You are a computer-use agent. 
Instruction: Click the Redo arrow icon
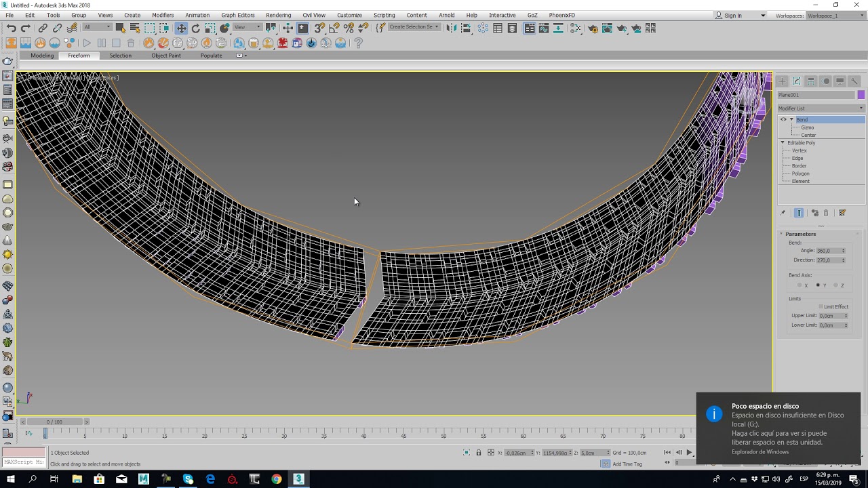point(26,28)
